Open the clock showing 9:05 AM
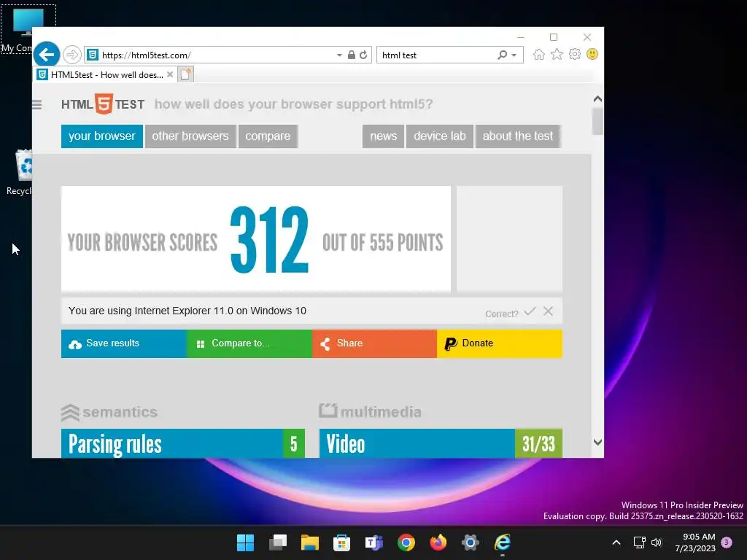 [x=695, y=542]
